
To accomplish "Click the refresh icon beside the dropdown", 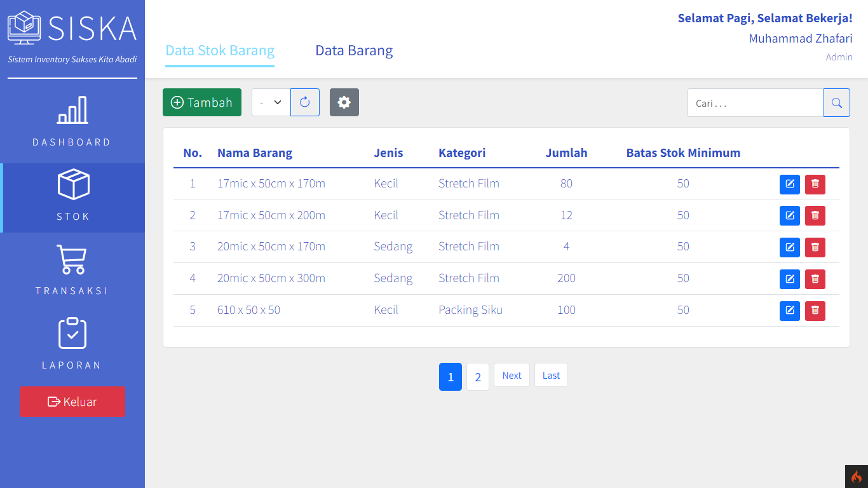I will tap(305, 102).
